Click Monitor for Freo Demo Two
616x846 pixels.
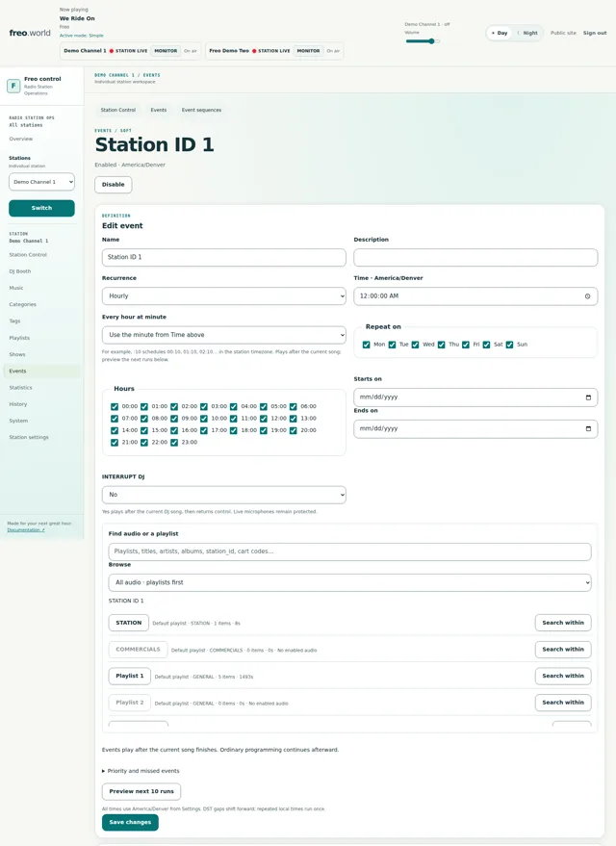[x=308, y=51]
